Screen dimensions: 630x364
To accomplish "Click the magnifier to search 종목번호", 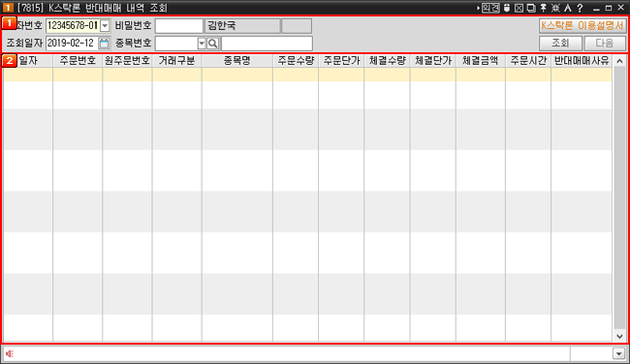I will [213, 44].
